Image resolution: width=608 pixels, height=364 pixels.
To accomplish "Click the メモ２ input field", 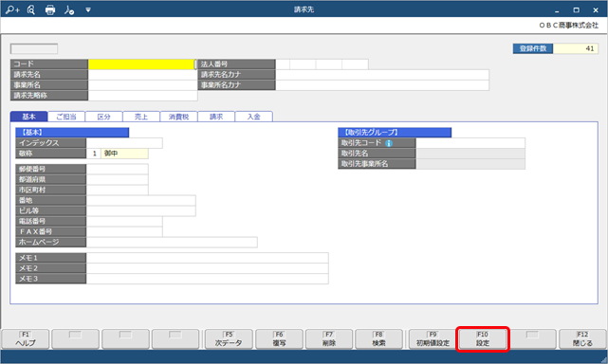I will 208,268.
